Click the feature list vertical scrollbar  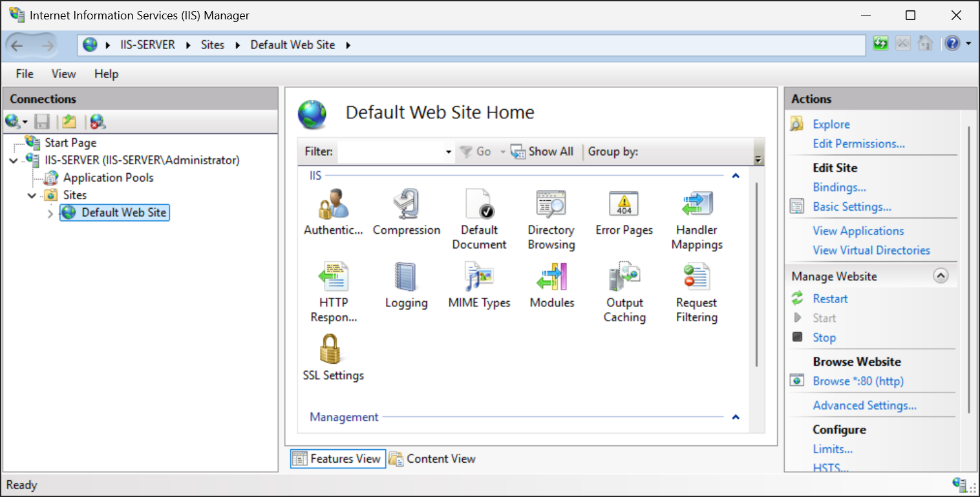tap(757, 275)
